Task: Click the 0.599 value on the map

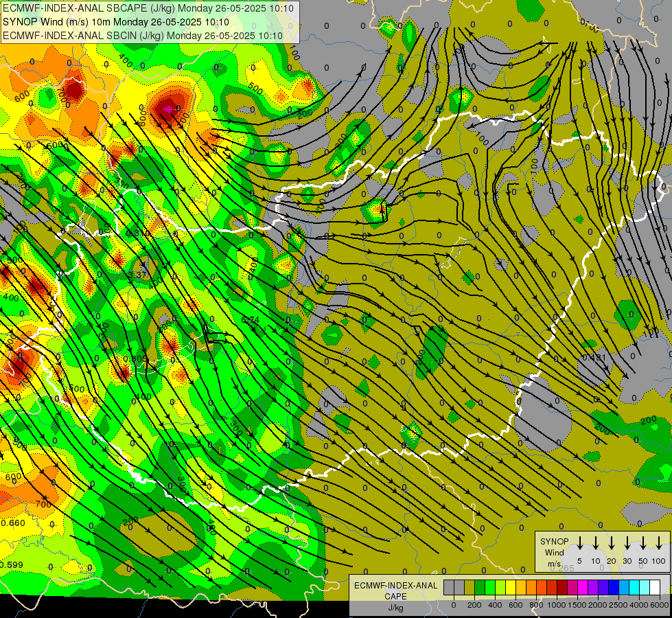Action: tap(12, 565)
